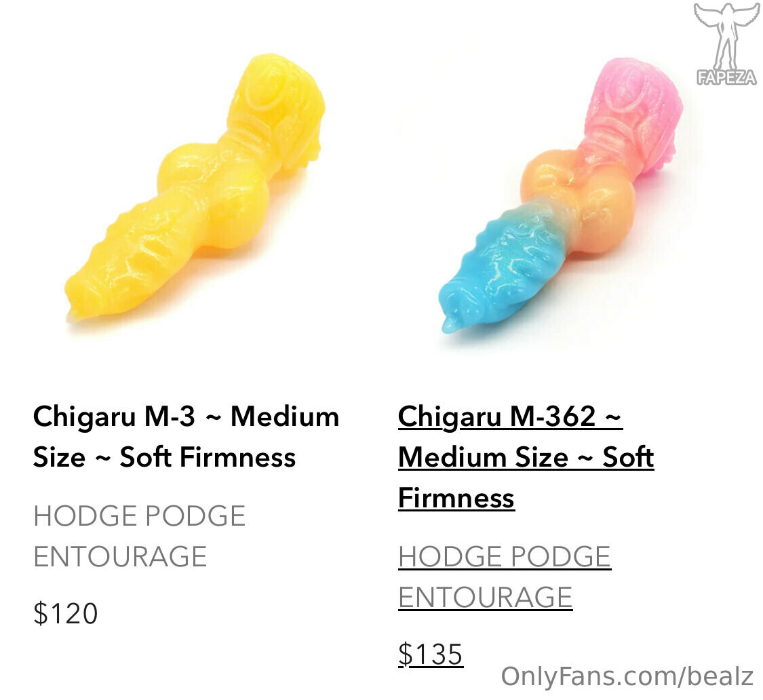
Task: Click the word Firmness in the M-362 title
Action: pyautogui.click(x=456, y=498)
